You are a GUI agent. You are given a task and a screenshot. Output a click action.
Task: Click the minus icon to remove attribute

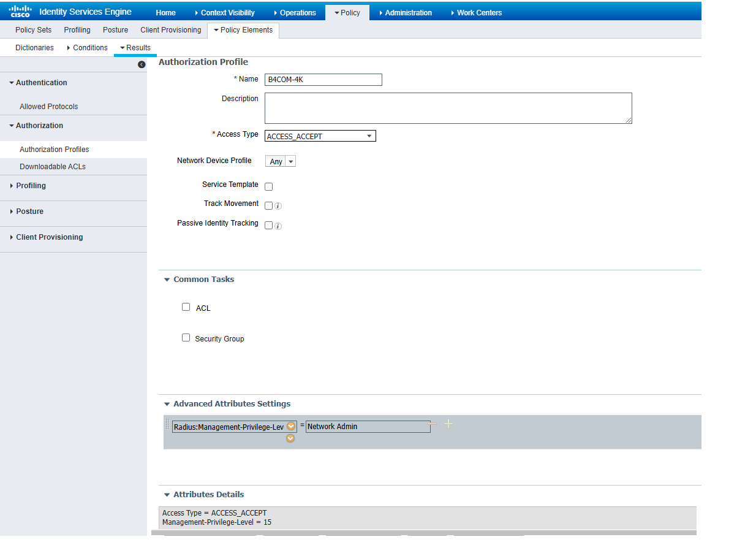coord(433,424)
